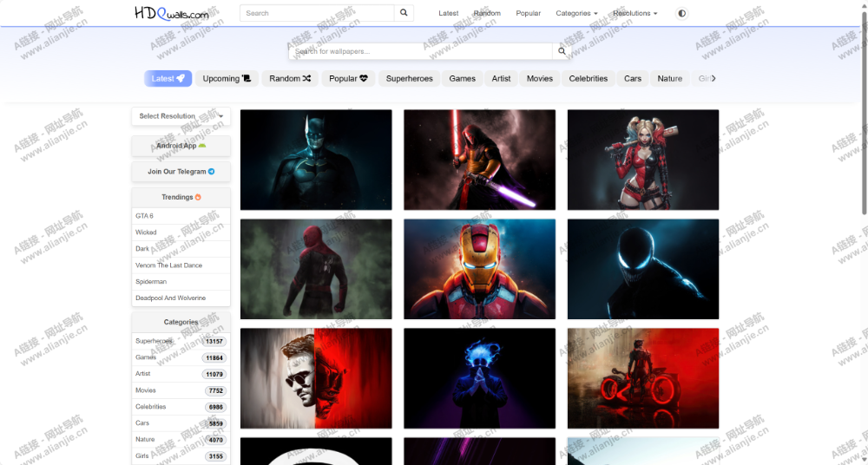Click the page vertical scrollbar
Image resolution: width=868 pixels, height=465 pixels.
pyautogui.click(x=865, y=114)
